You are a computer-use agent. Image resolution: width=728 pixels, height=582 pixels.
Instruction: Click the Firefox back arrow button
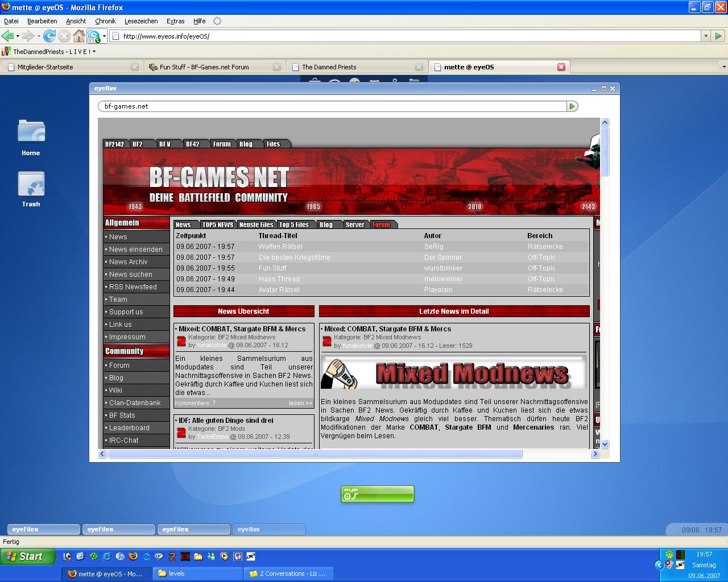(8, 36)
